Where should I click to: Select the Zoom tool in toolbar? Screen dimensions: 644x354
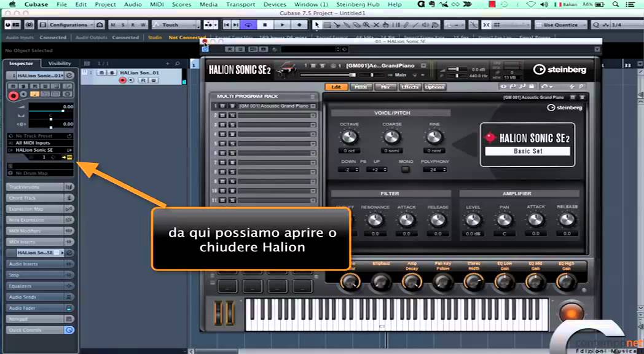click(x=366, y=25)
